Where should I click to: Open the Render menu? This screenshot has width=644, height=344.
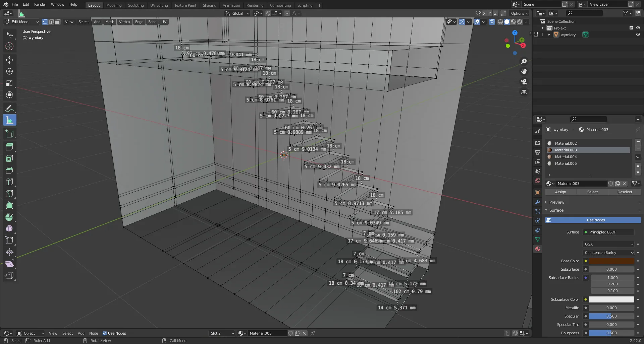[x=40, y=4]
